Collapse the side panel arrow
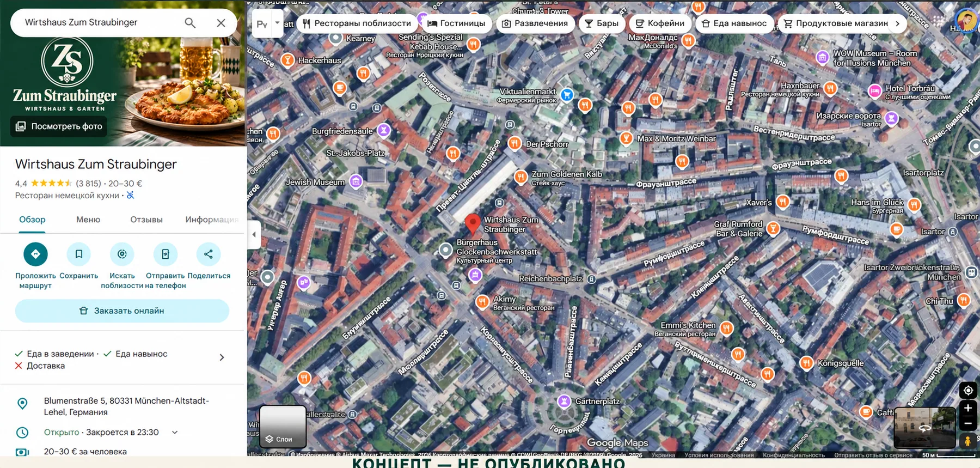980x468 pixels. point(254,234)
